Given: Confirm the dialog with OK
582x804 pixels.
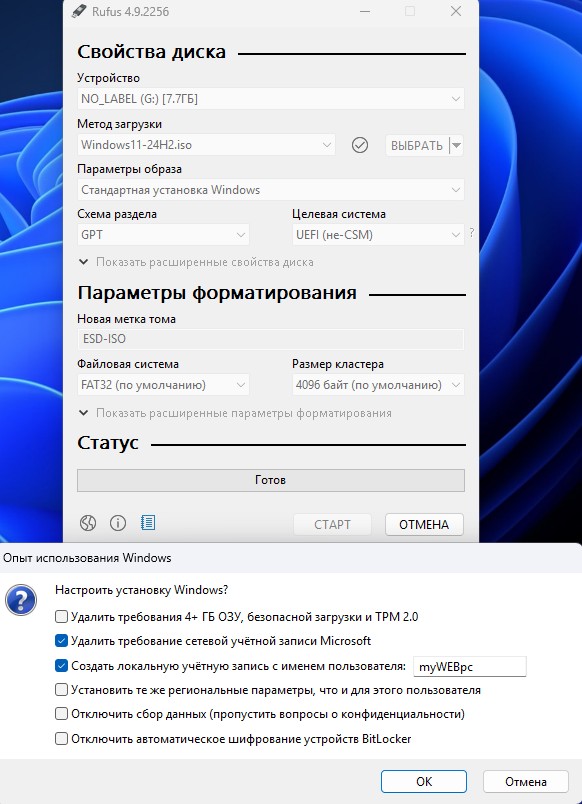Looking at the screenshot, I should click(424, 781).
